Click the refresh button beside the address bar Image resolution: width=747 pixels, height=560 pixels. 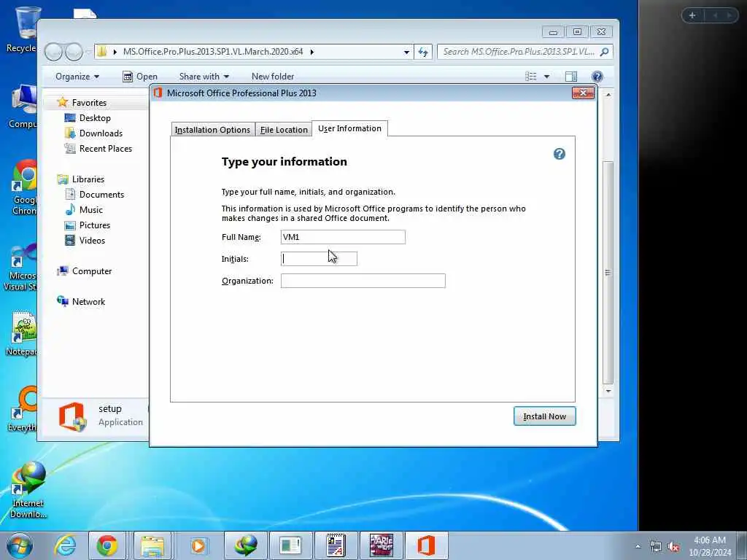pos(423,52)
